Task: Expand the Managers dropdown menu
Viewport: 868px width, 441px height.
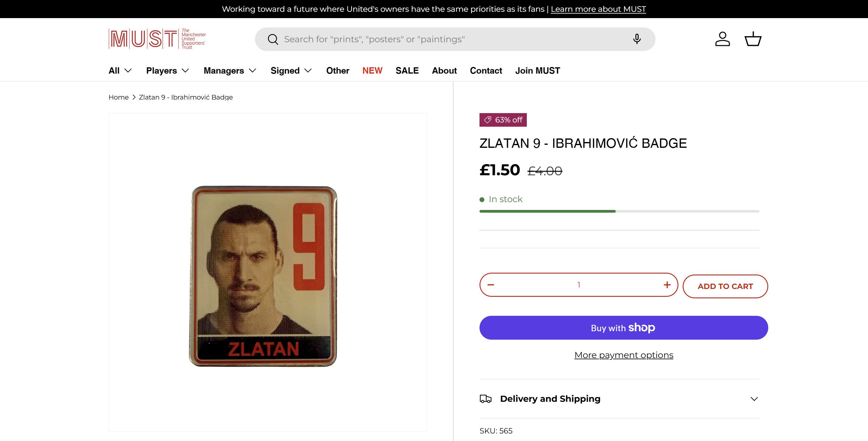Action: click(230, 71)
